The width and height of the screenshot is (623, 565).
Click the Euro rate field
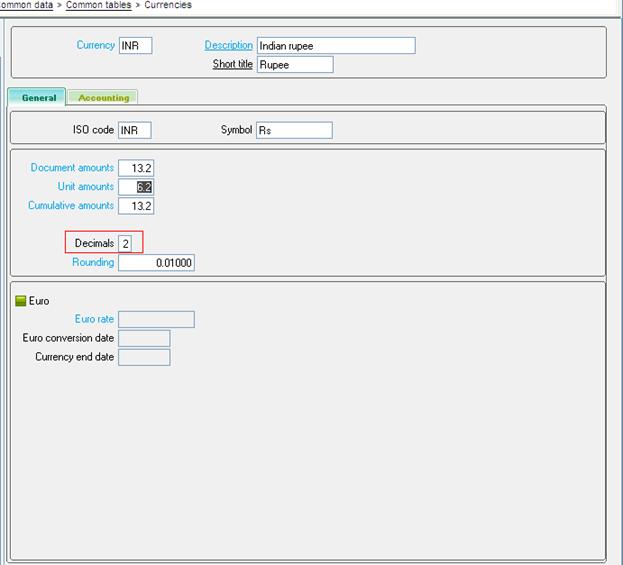point(157,319)
